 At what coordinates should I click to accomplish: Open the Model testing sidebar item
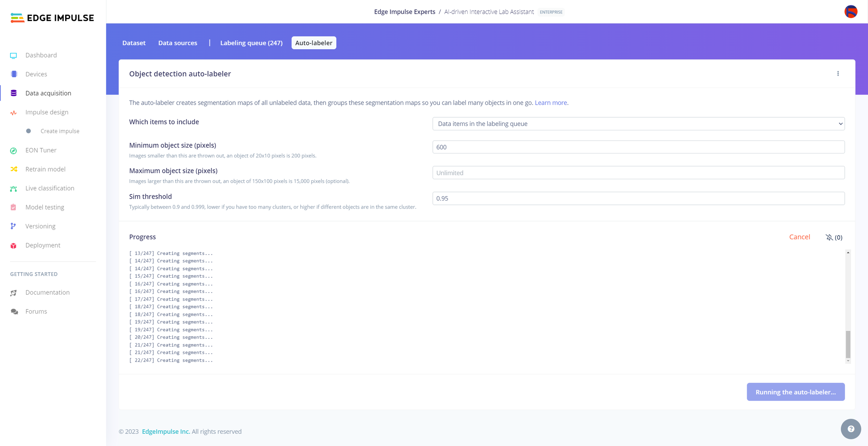(44, 207)
